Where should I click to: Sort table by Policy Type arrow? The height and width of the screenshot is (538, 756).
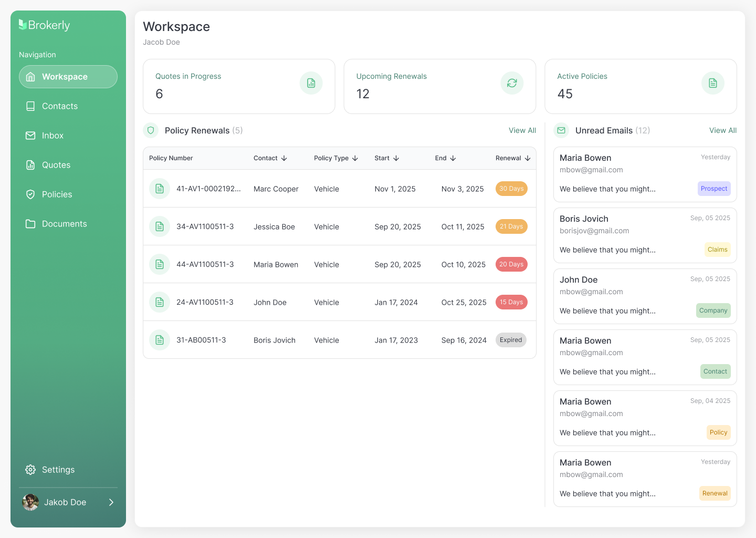[x=355, y=158]
